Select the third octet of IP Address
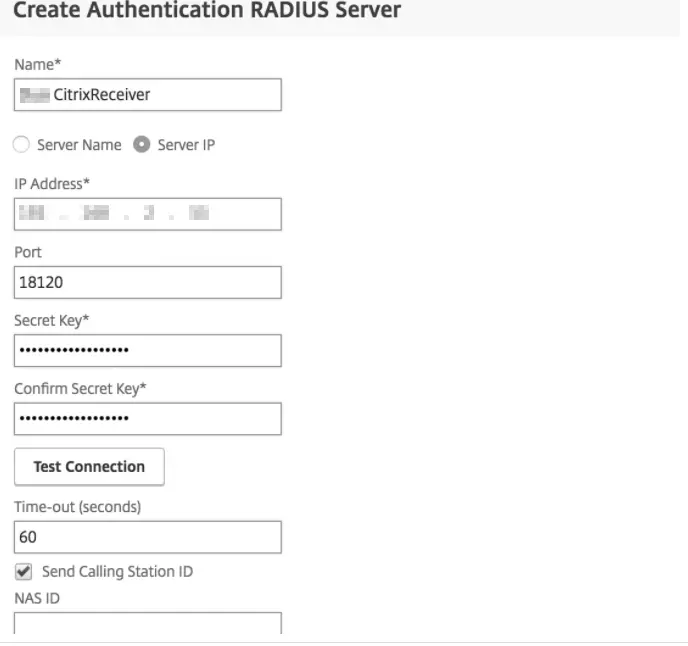The width and height of the screenshot is (688, 646). (149, 214)
